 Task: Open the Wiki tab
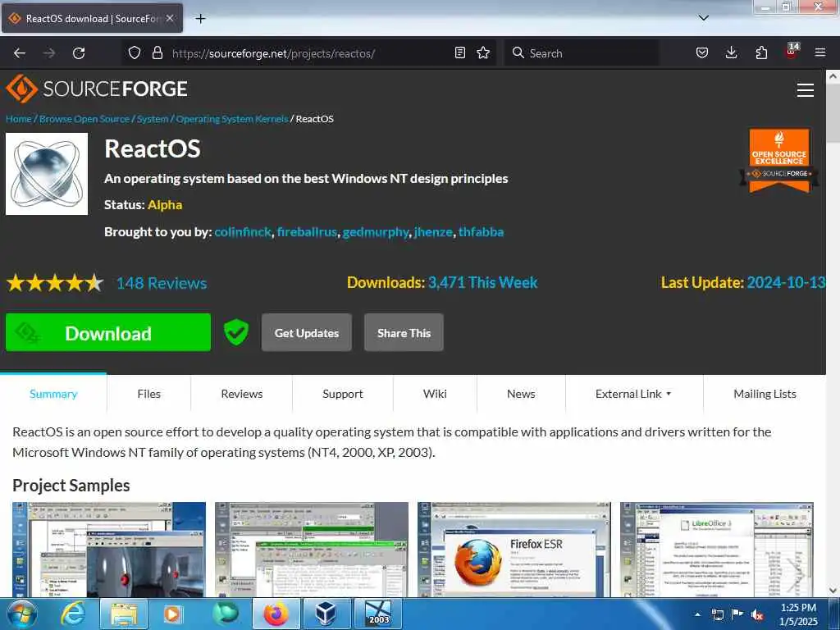(435, 394)
